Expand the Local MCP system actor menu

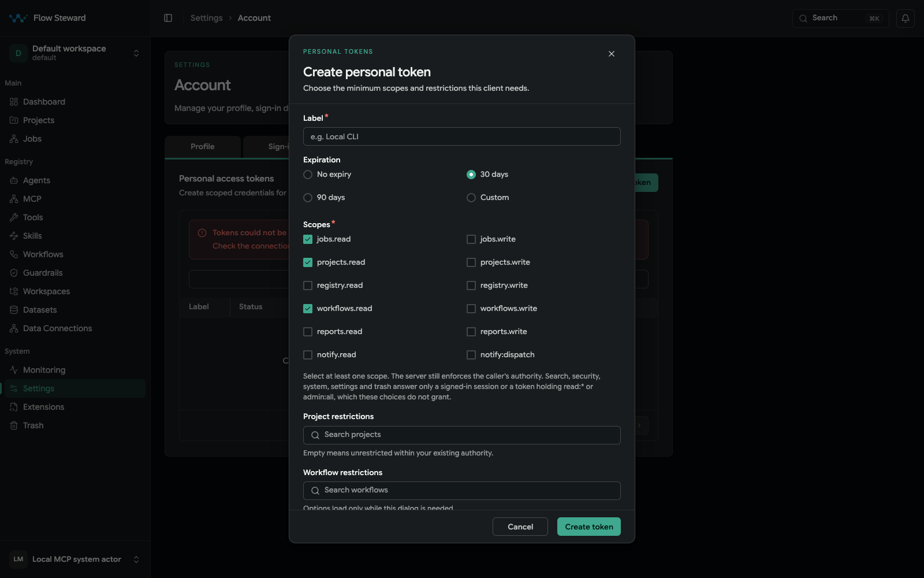[x=75, y=560]
